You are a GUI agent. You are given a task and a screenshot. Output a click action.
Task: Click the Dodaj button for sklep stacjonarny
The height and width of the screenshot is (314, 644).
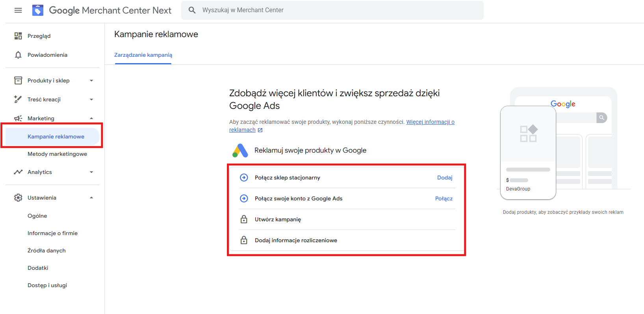click(x=445, y=178)
